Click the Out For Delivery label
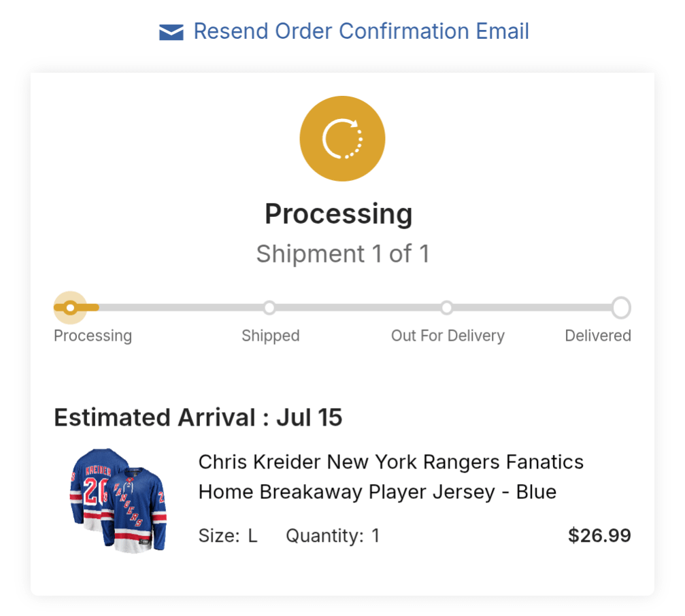The image size is (685, 616). [x=448, y=335]
